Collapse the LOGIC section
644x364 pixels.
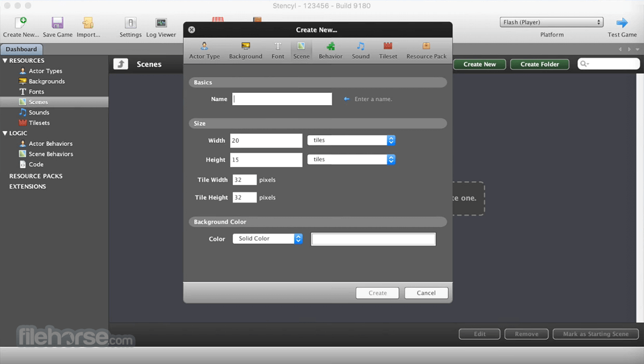(5, 133)
